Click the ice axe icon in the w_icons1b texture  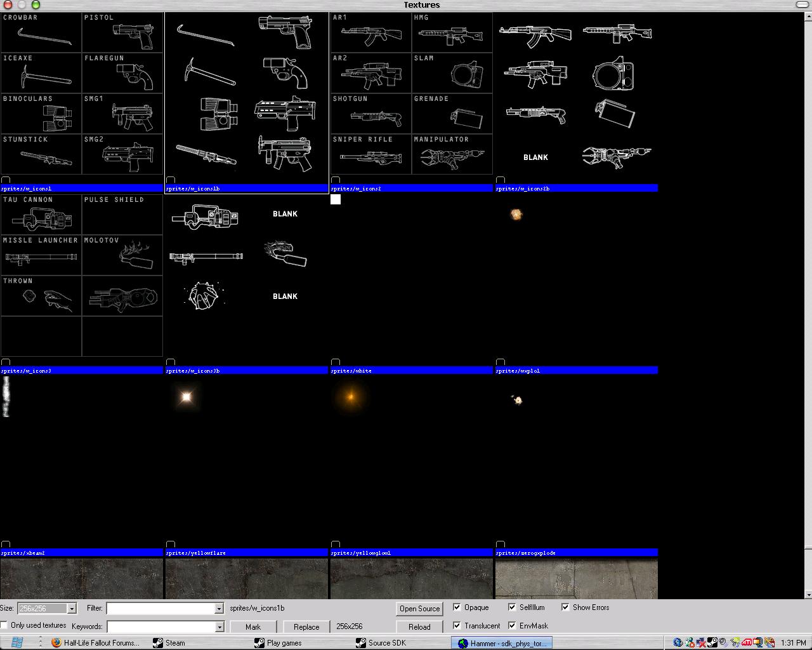[x=210, y=72]
